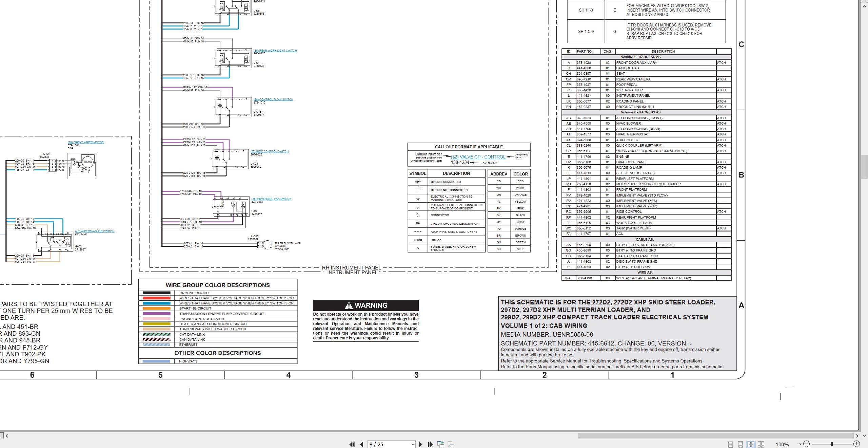The width and height of the screenshot is (868, 448).
Task: Click 'SPLICE' symbol description row
Action: (447, 240)
